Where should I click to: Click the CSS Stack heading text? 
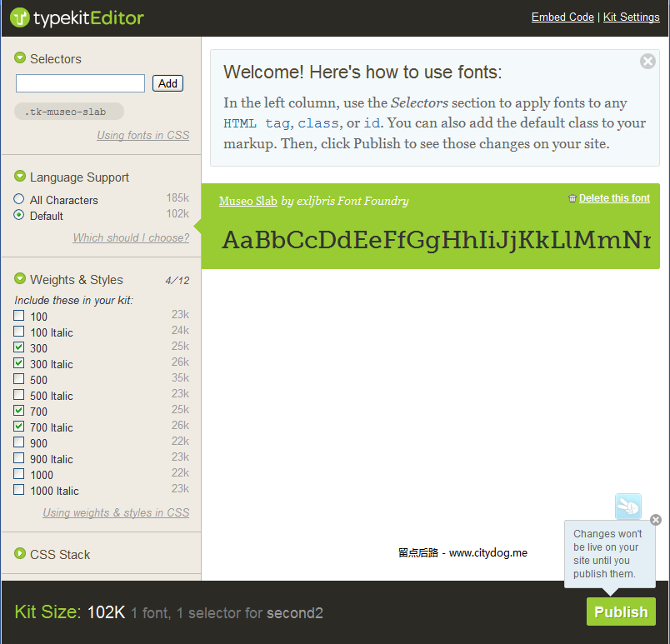pos(60,554)
